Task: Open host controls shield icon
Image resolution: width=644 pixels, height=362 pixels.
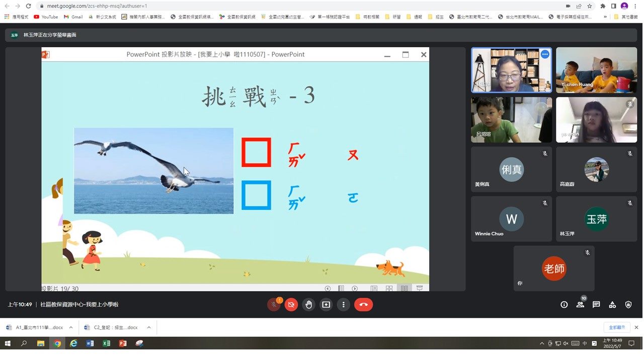Action: (x=628, y=305)
